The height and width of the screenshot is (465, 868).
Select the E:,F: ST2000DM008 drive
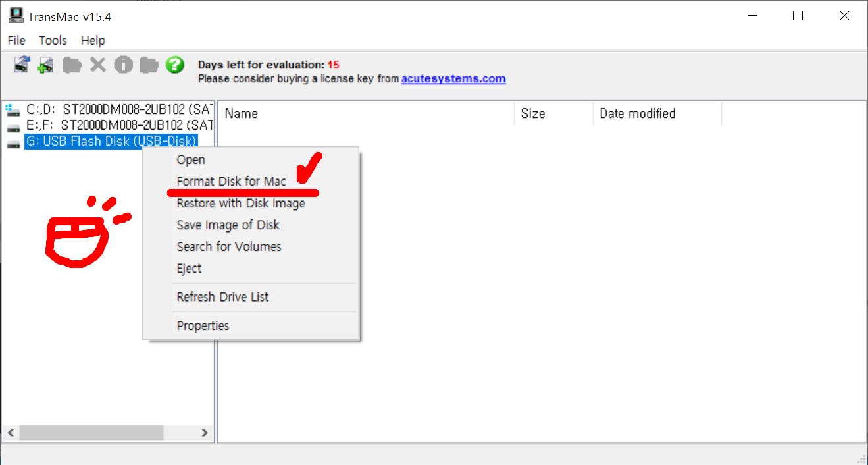pos(119,125)
